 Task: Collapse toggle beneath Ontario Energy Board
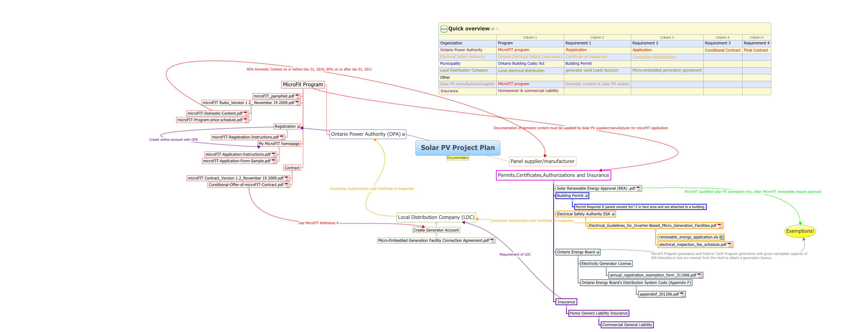pos(578,257)
